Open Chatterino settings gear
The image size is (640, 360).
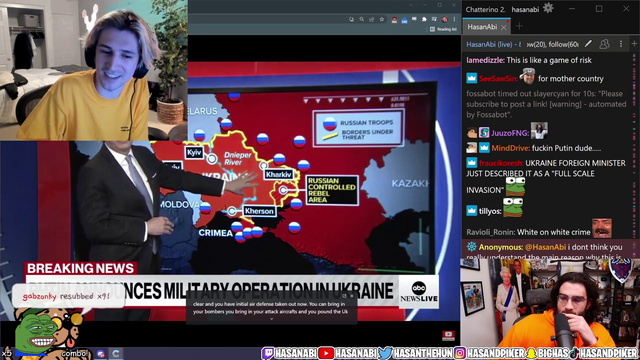(x=548, y=8)
